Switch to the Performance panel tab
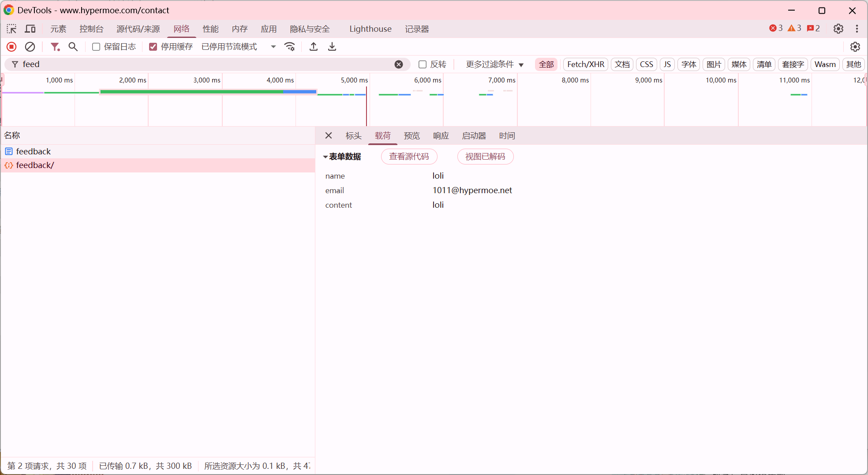868x475 pixels. (210, 29)
